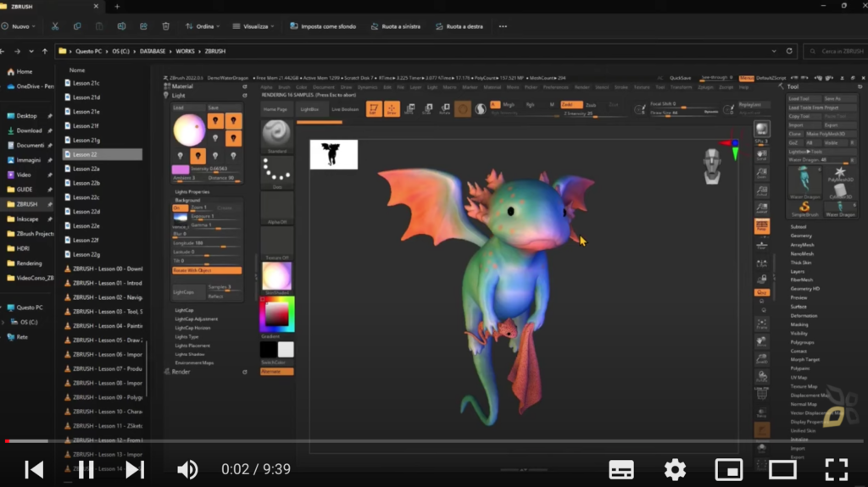Open the Texture Off slot in ZBrush
Image resolution: width=868 pixels, height=487 pixels.
point(277,244)
